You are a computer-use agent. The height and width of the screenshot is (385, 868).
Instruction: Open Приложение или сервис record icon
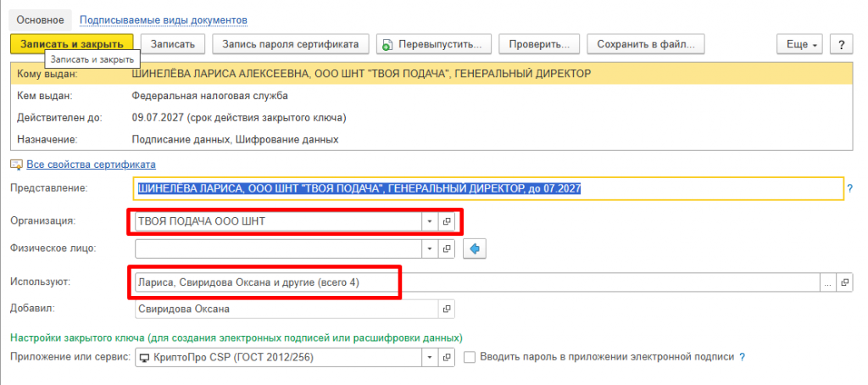point(447,357)
